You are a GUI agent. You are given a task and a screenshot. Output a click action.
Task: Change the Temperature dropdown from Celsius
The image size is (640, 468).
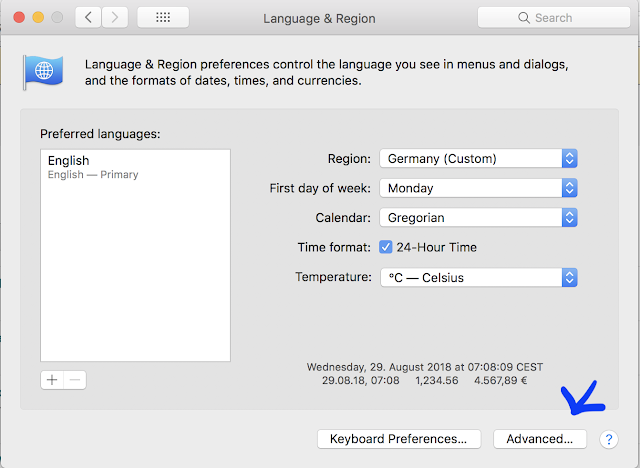(478, 277)
